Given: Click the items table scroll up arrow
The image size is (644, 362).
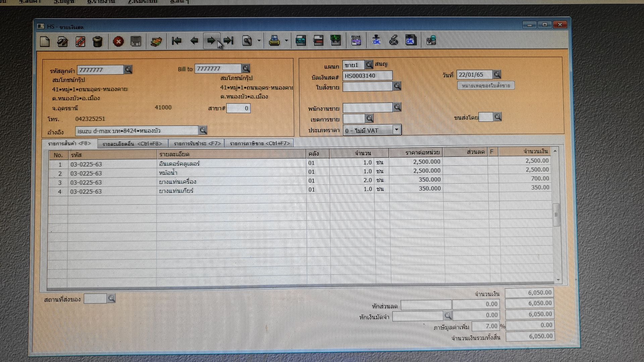Looking at the screenshot, I should [x=555, y=151].
